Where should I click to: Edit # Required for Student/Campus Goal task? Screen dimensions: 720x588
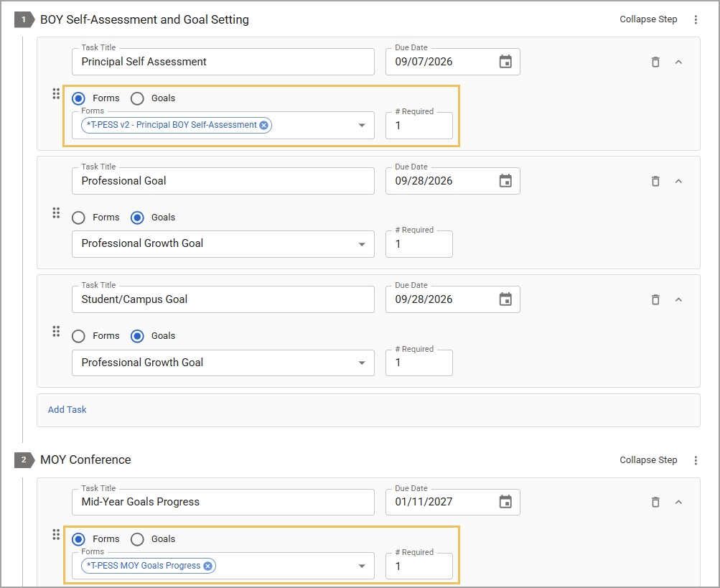(x=419, y=363)
